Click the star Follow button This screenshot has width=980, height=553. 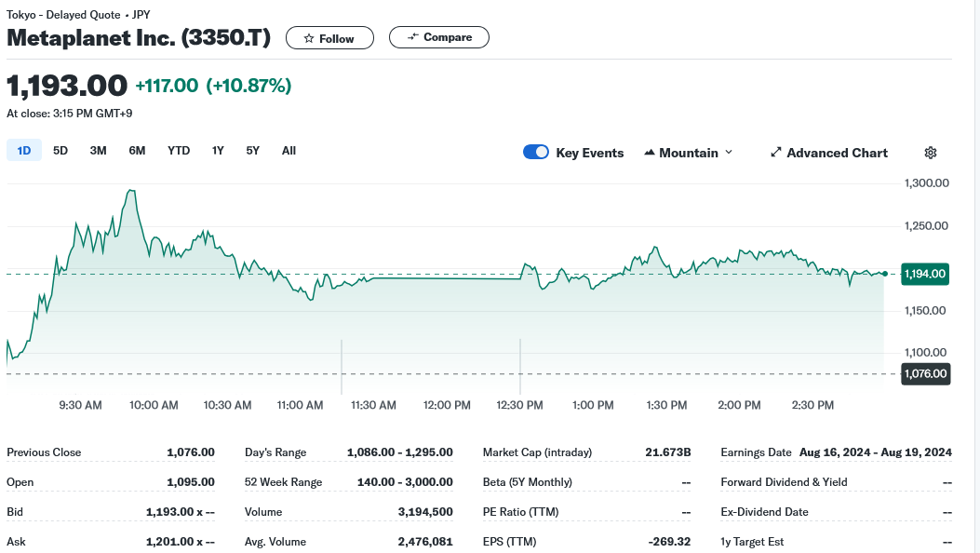click(x=329, y=38)
